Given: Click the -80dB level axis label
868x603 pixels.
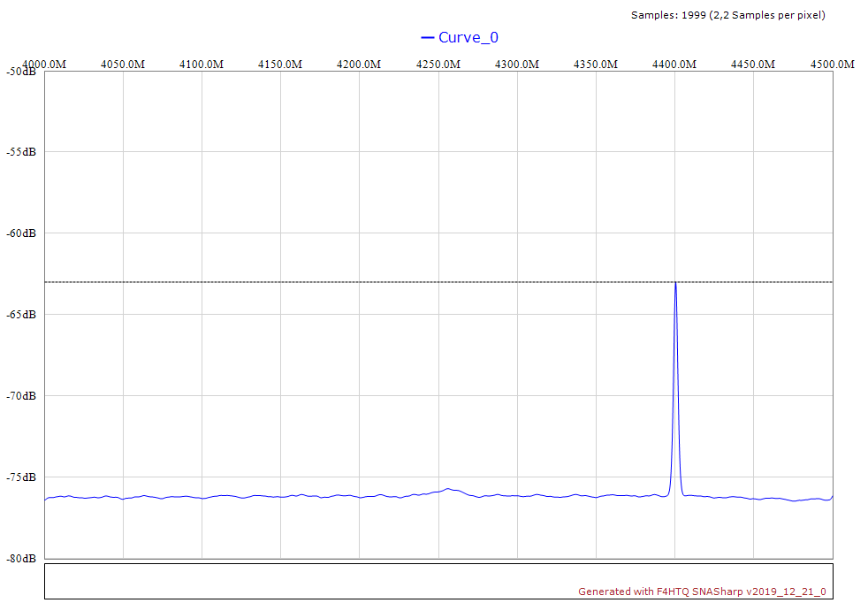Looking at the screenshot, I should point(20,559).
